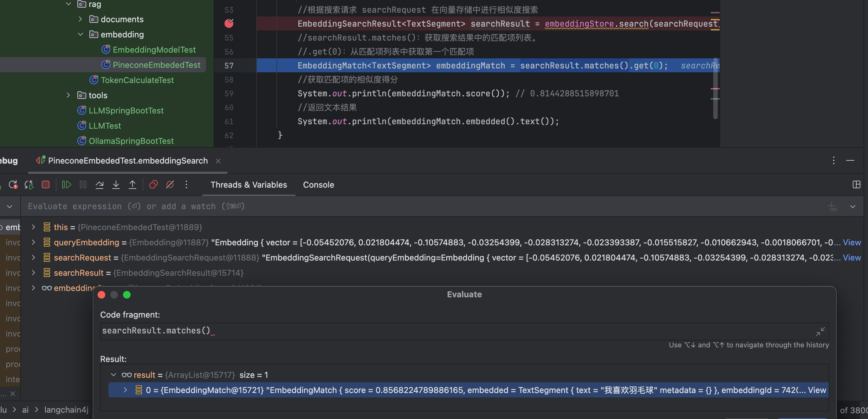Click the Add to Watches icon
Image resolution: width=868 pixels, height=419 pixels.
pos(832,206)
